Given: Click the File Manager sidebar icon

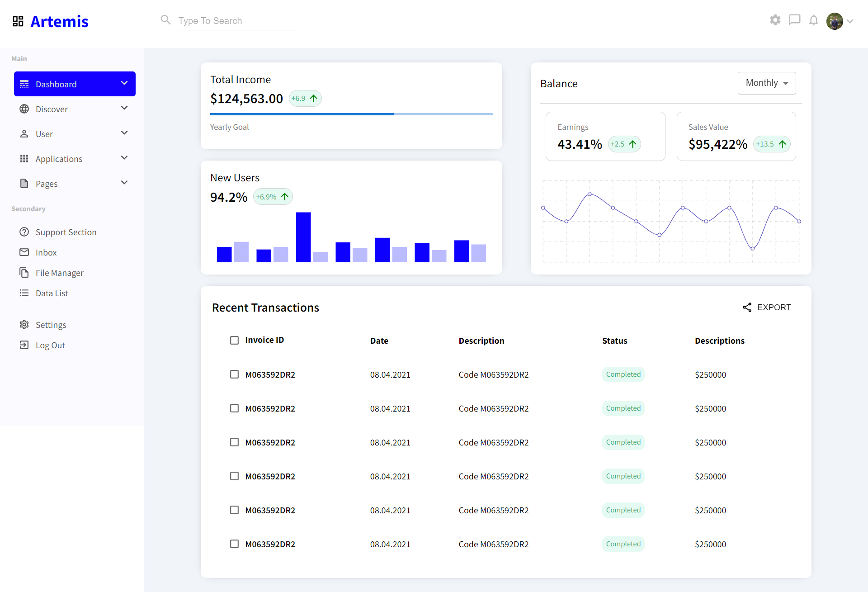Looking at the screenshot, I should (24, 273).
